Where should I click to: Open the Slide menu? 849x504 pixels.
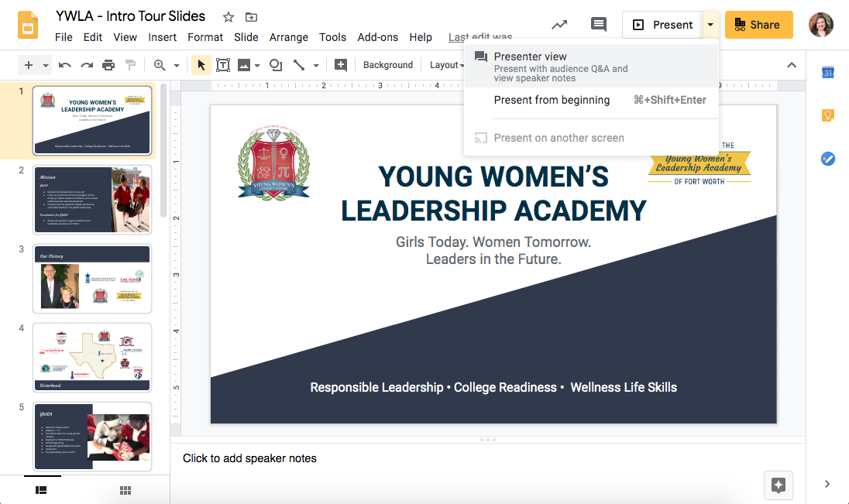coord(246,37)
